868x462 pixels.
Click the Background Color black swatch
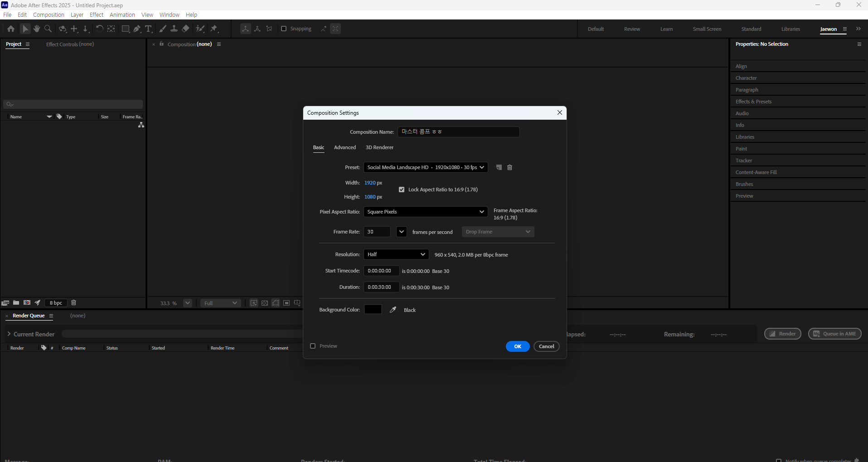(x=373, y=309)
